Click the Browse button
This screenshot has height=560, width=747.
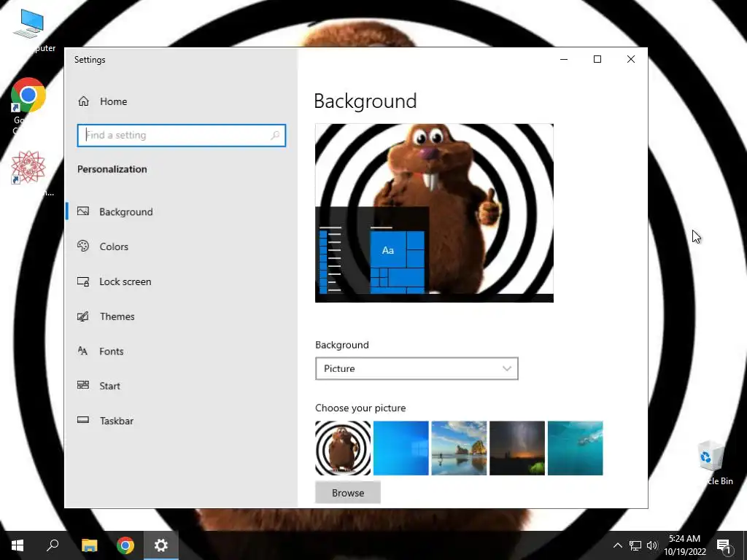pos(348,492)
